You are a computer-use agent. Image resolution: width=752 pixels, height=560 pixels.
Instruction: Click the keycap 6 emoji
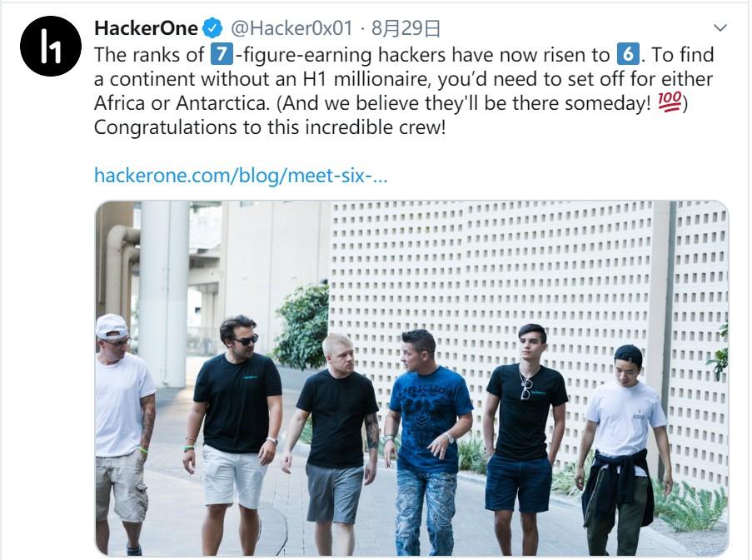pyautogui.click(x=627, y=56)
